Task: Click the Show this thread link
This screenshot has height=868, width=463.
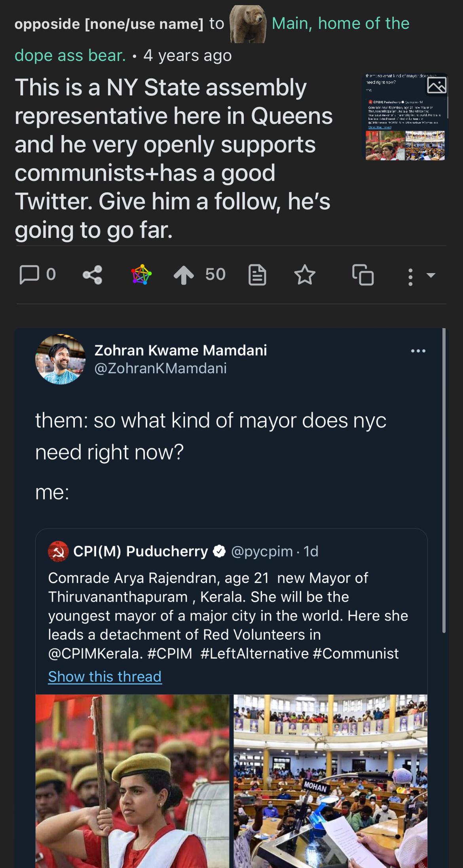Action: coord(105,676)
